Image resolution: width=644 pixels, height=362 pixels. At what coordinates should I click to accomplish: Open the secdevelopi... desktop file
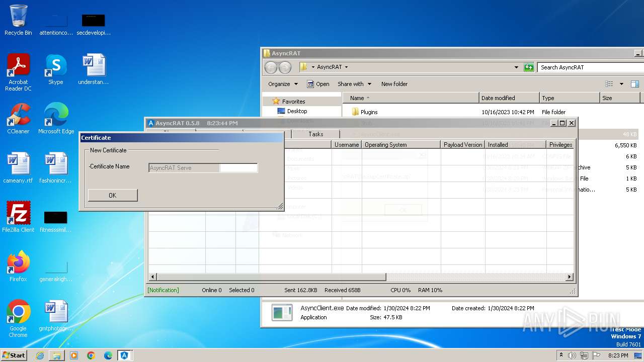tap(94, 25)
